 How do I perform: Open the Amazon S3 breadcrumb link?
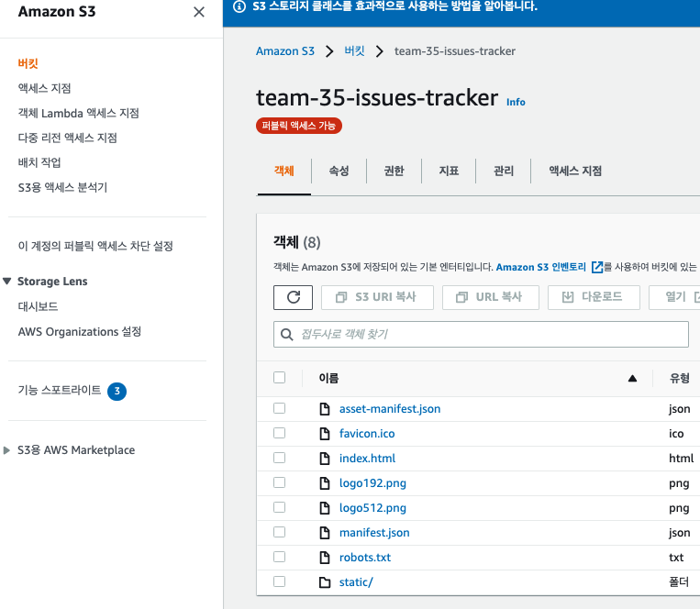(x=284, y=51)
